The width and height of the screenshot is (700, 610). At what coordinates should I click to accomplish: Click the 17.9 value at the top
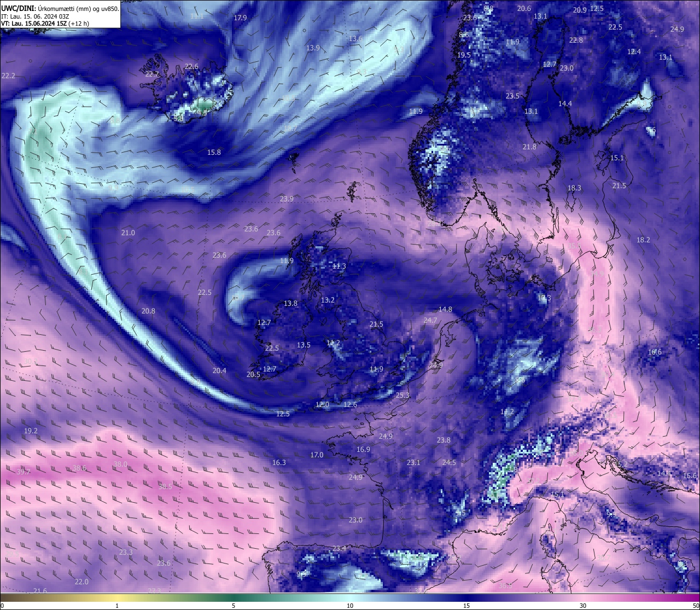240,18
